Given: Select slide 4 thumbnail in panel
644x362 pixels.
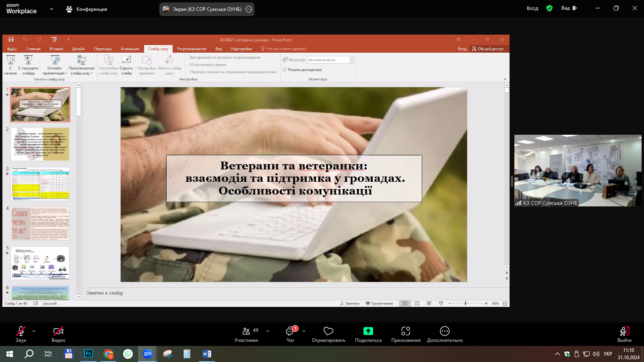Looking at the screenshot, I should click(x=40, y=223).
